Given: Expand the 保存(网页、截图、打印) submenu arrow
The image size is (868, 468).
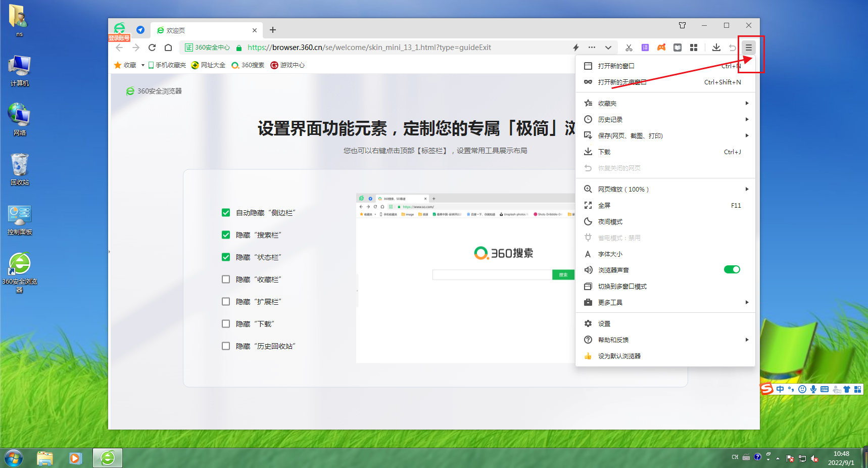Looking at the screenshot, I should [x=747, y=135].
